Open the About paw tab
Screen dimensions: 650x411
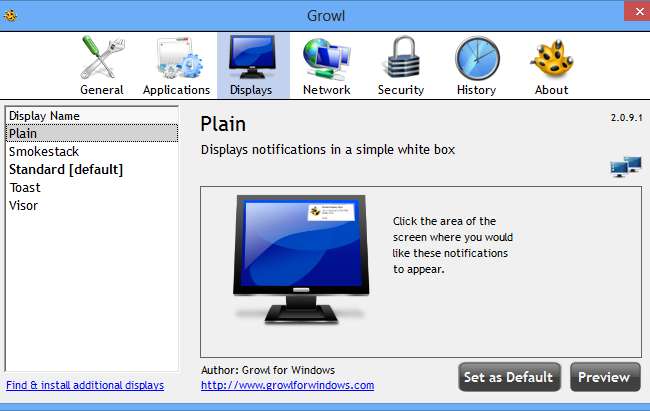[x=551, y=66]
